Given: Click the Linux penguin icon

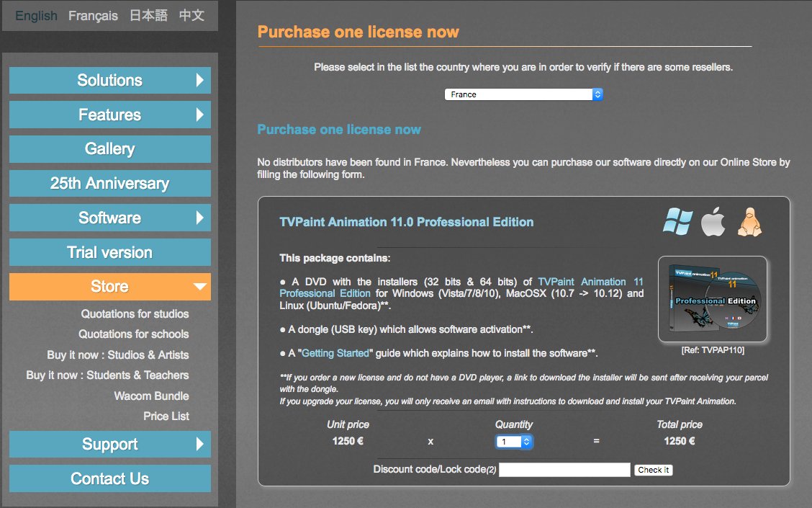Looking at the screenshot, I should click(x=750, y=222).
